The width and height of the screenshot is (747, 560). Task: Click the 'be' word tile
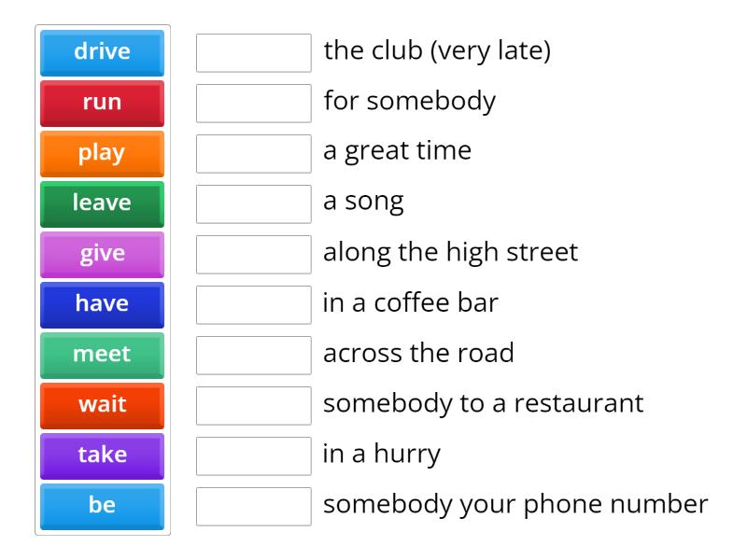[x=102, y=506]
